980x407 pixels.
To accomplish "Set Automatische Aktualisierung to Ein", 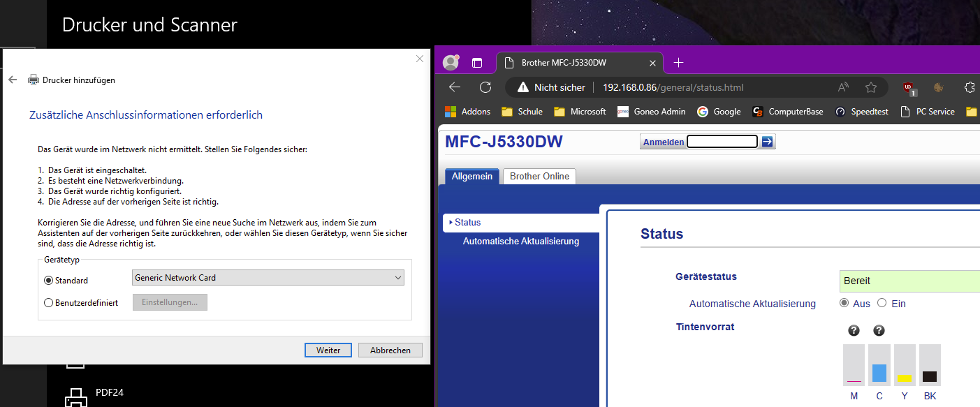I will pos(882,303).
